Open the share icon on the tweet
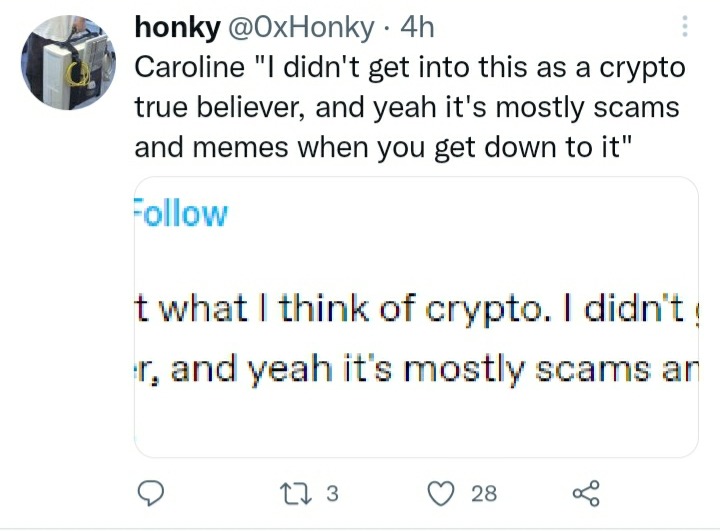Image resolution: width=720 pixels, height=531 pixels. point(585,493)
